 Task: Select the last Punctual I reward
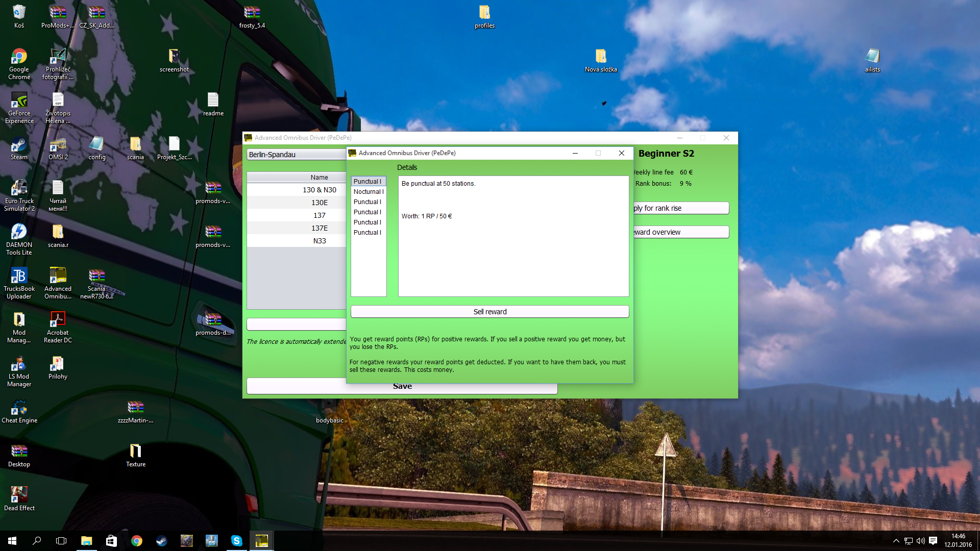[x=367, y=233]
